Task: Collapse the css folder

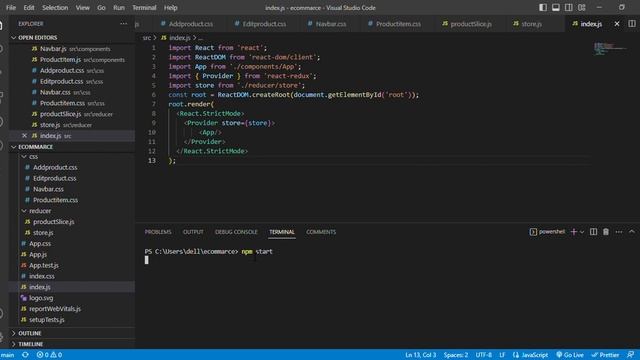Action: point(24,157)
